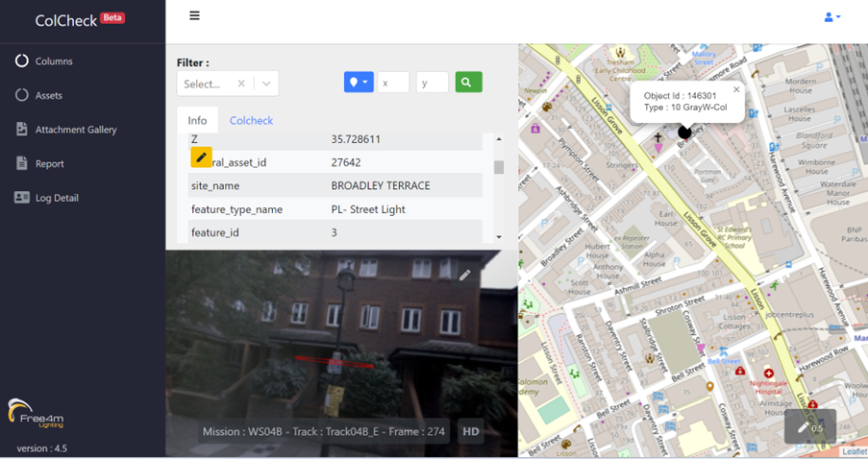This screenshot has width=868, height=459.
Task: Click the pencil icon on street photo
Action: [x=464, y=276]
